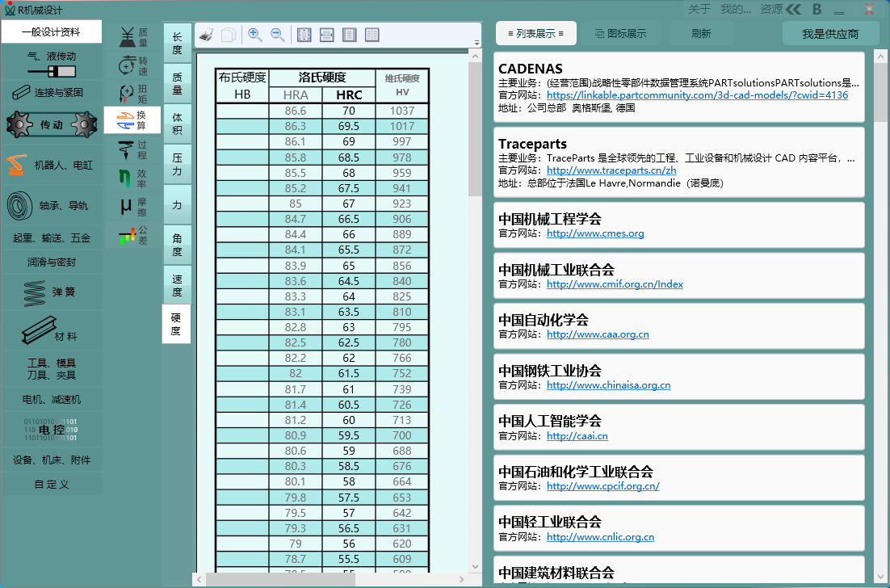Open the 传动 transmission gear category
Image resolution: width=890 pixels, height=588 pixels.
click(52, 124)
